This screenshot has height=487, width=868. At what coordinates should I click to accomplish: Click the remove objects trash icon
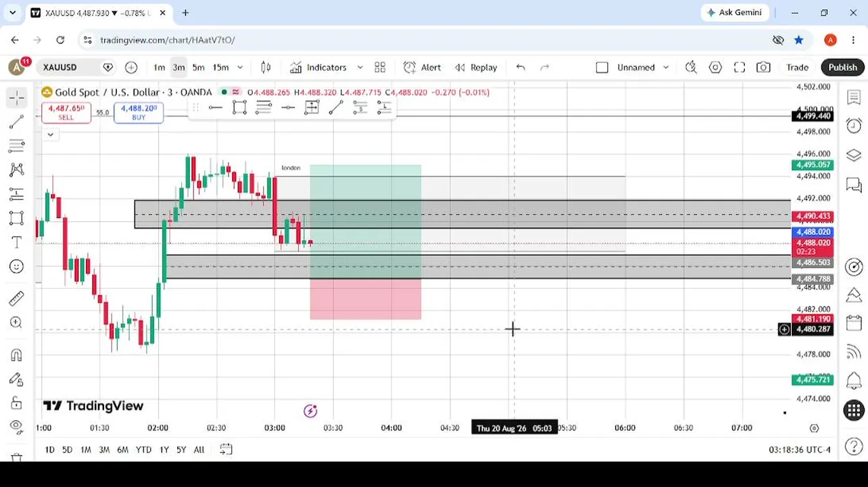[17, 458]
